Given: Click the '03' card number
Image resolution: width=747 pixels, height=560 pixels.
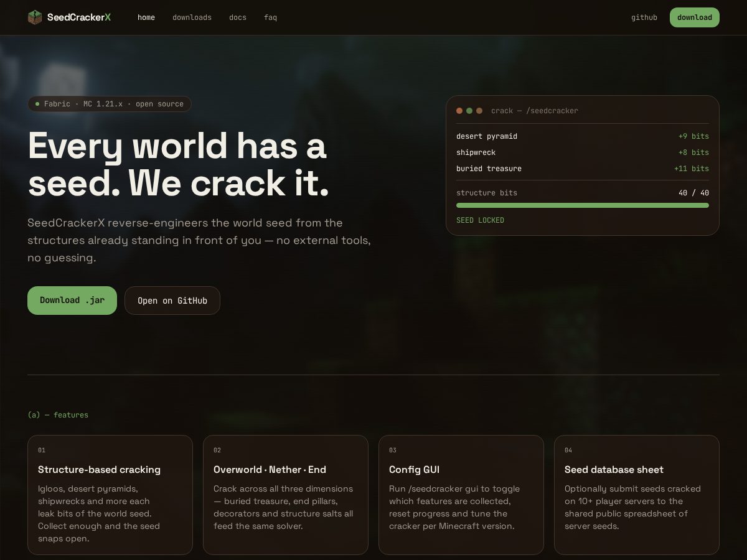Looking at the screenshot, I should pos(393,450).
